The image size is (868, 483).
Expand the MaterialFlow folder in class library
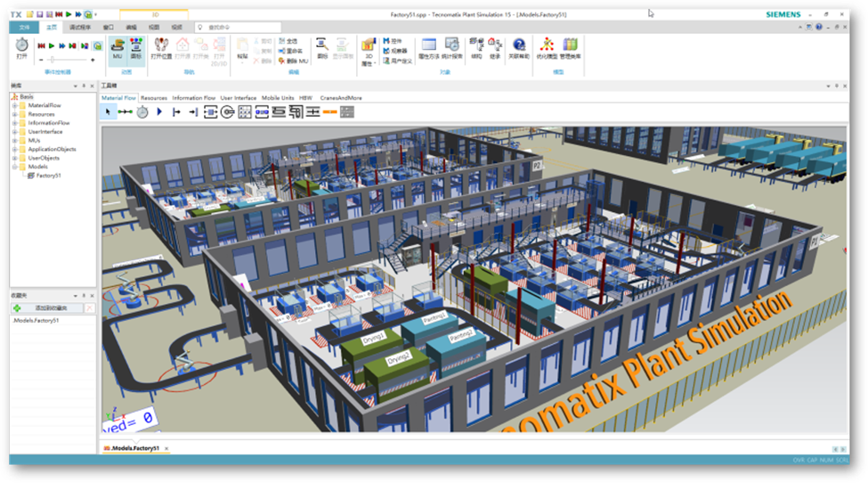coord(15,105)
